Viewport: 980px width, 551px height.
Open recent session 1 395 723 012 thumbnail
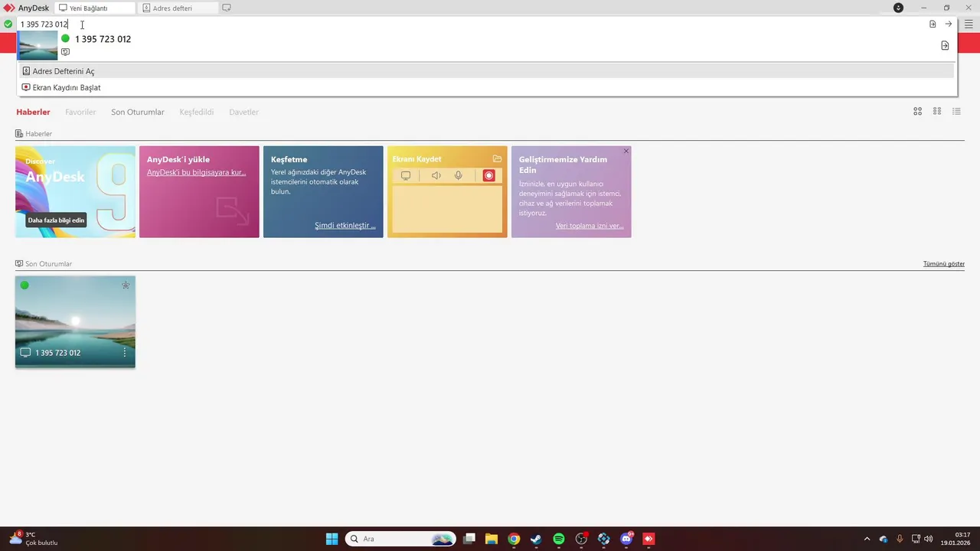(75, 321)
